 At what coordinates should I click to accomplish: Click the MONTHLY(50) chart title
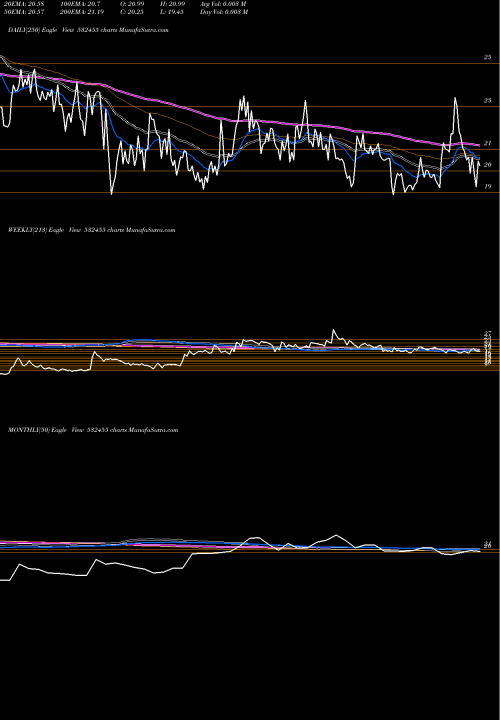coord(93,430)
